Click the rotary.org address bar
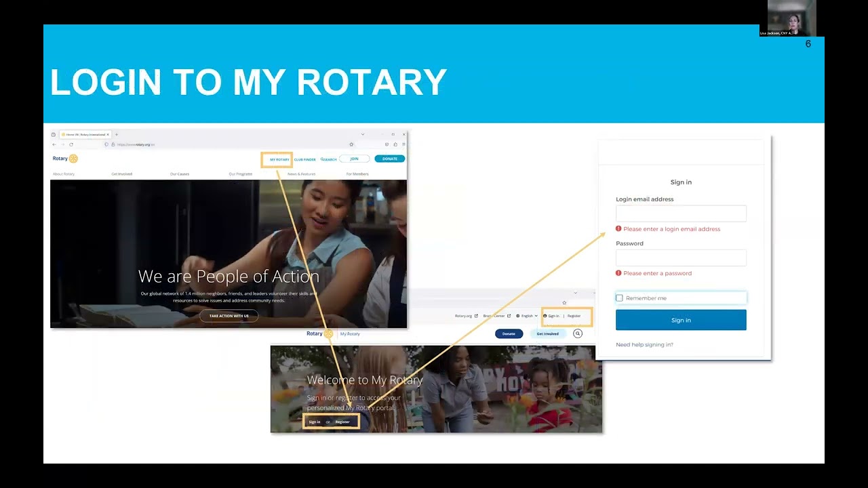The height and width of the screenshot is (488, 868). tap(227, 144)
